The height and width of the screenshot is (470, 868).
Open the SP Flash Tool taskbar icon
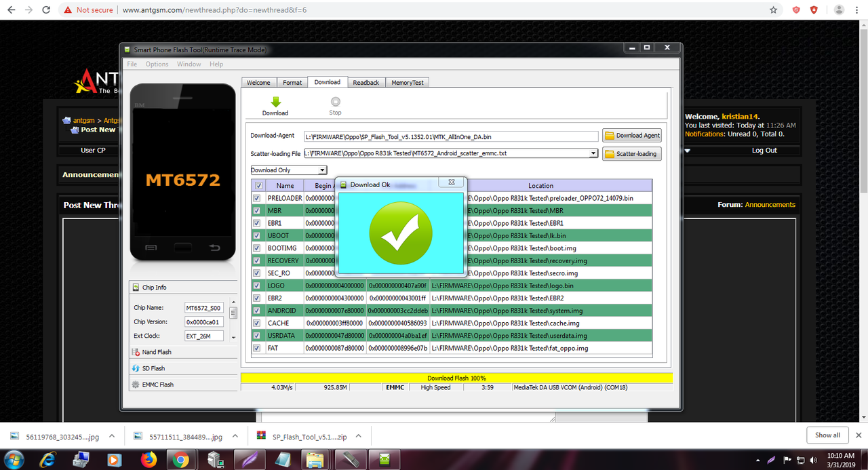384,459
